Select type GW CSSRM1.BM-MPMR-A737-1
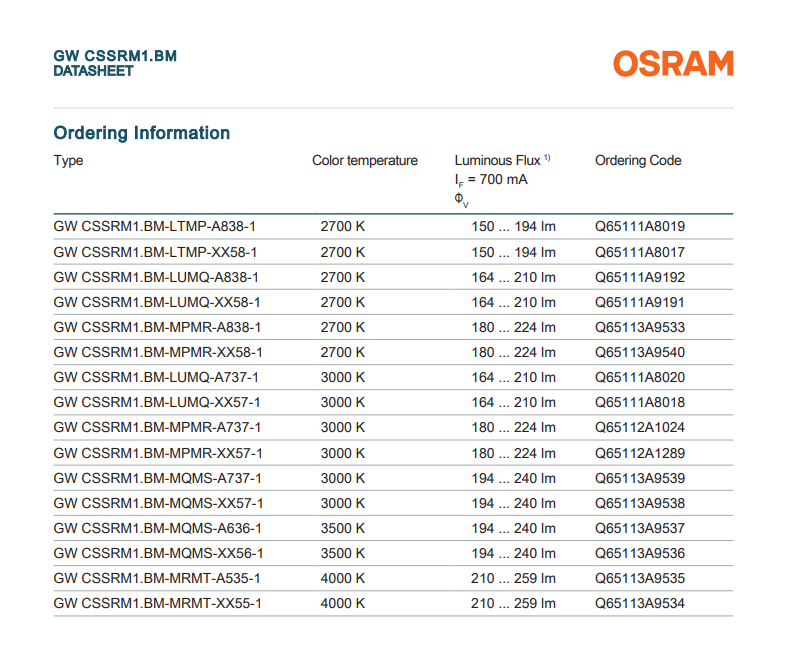Image resolution: width=787 pixels, height=661 pixels. point(157,428)
